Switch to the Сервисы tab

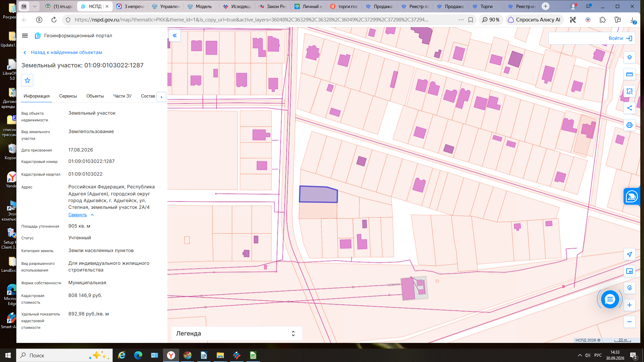[68, 96]
